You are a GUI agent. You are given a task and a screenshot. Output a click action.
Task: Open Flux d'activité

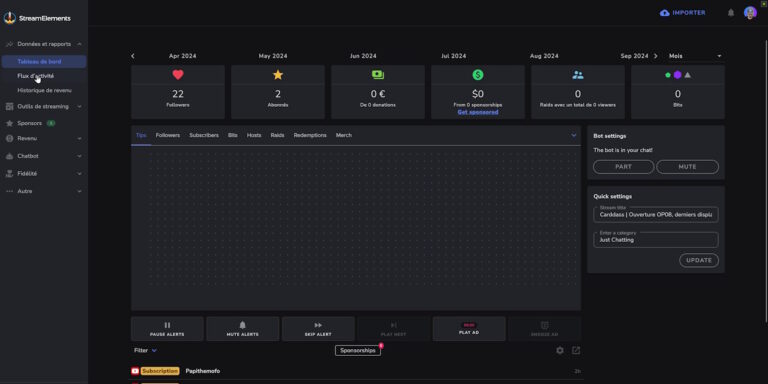[44, 76]
